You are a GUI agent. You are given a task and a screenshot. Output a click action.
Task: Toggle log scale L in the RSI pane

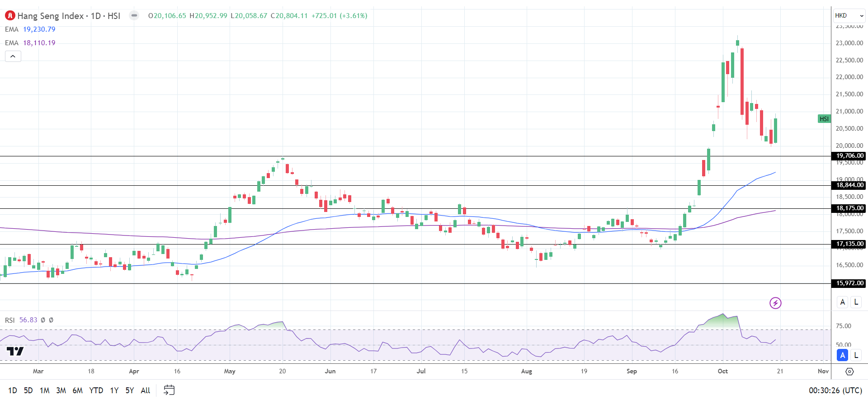[856, 355]
